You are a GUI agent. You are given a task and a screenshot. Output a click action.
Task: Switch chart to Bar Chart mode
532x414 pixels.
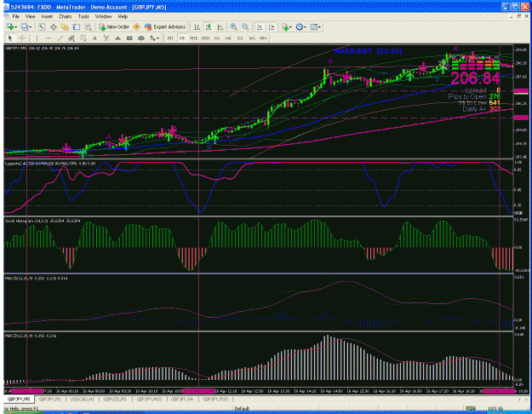pyautogui.click(x=197, y=26)
